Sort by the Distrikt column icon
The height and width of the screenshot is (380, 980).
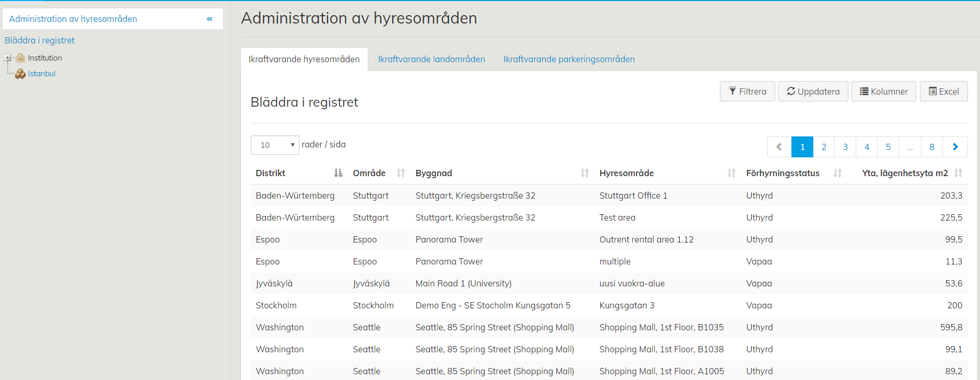click(x=338, y=173)
